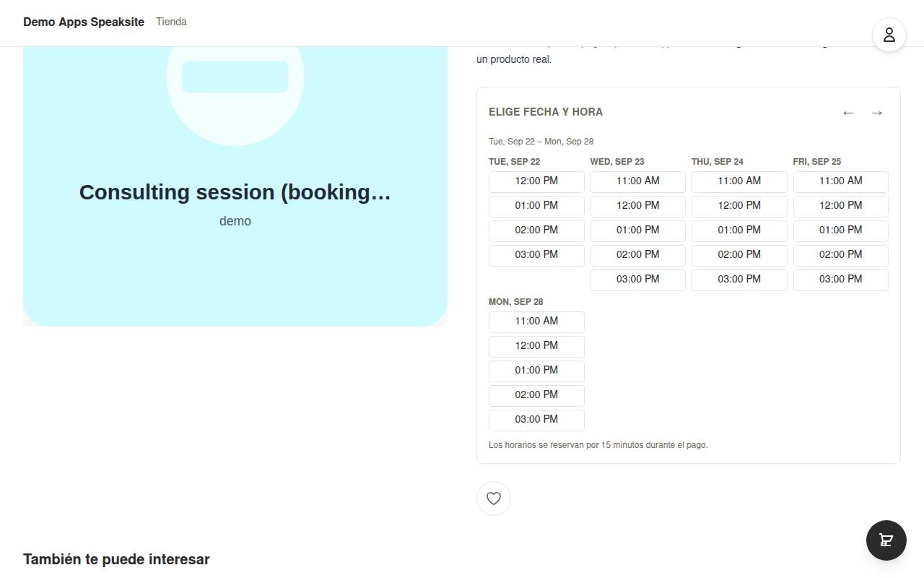The image size is (924, 578).
Task: Select 12:00 PM on Thu, Sep 24
Action: (739, 206)
